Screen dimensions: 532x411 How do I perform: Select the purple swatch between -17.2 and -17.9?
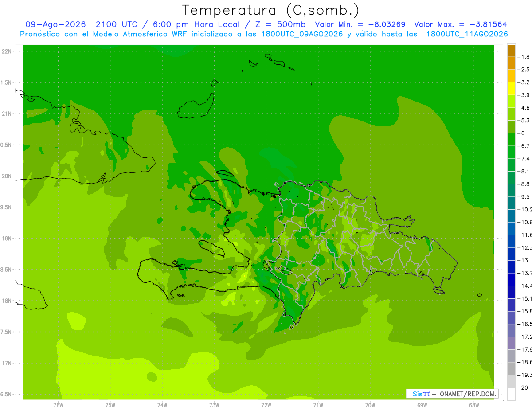click(x=511, y=343)
